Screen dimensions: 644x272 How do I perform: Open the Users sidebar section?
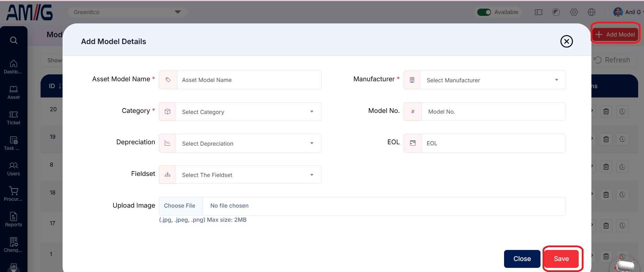tap(13, 169)
